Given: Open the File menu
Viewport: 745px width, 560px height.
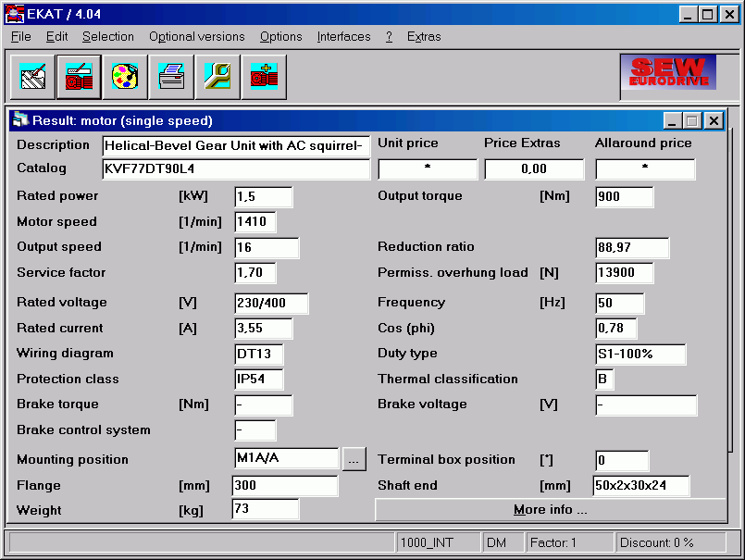Looking at the screenshot, I should [21, 37].
